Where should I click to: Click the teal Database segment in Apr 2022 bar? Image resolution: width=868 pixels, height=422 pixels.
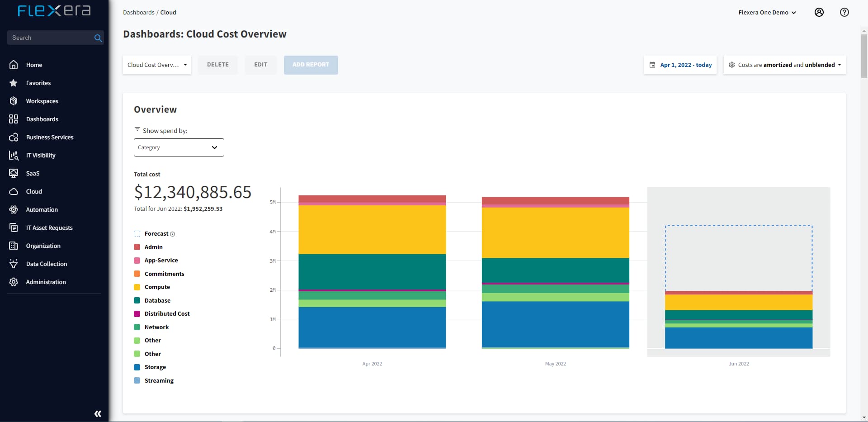tap(372, 272)
